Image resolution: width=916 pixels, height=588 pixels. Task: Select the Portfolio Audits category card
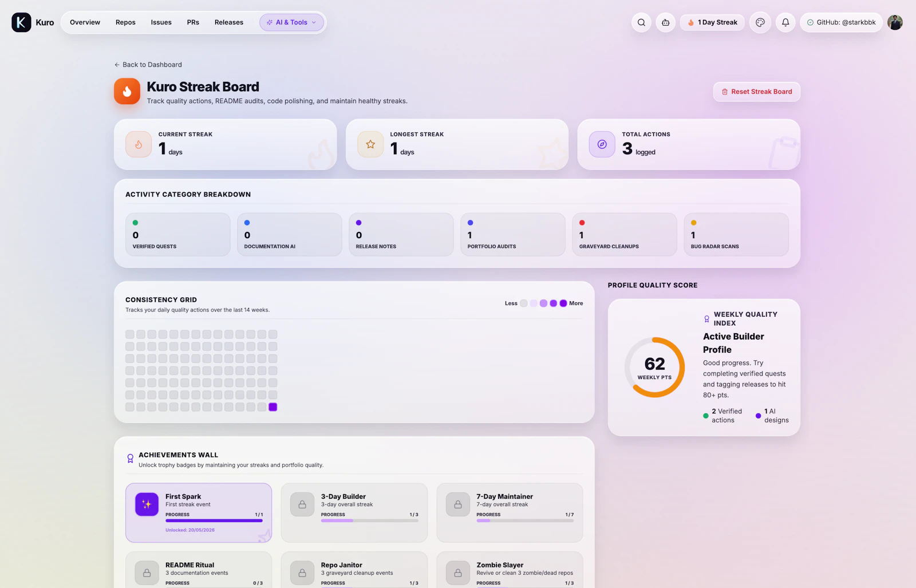513,235
